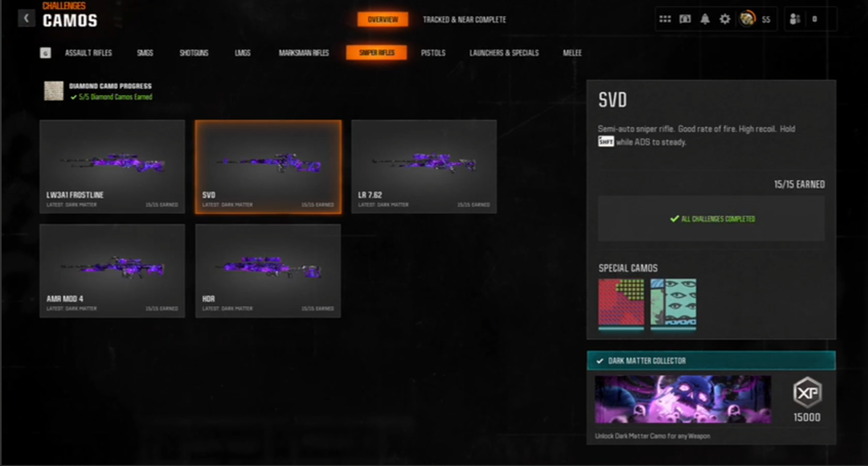Click the 5/5 Diamond Camos Earned text
Viewport: 868px width, 466px height.
(115, 97)
